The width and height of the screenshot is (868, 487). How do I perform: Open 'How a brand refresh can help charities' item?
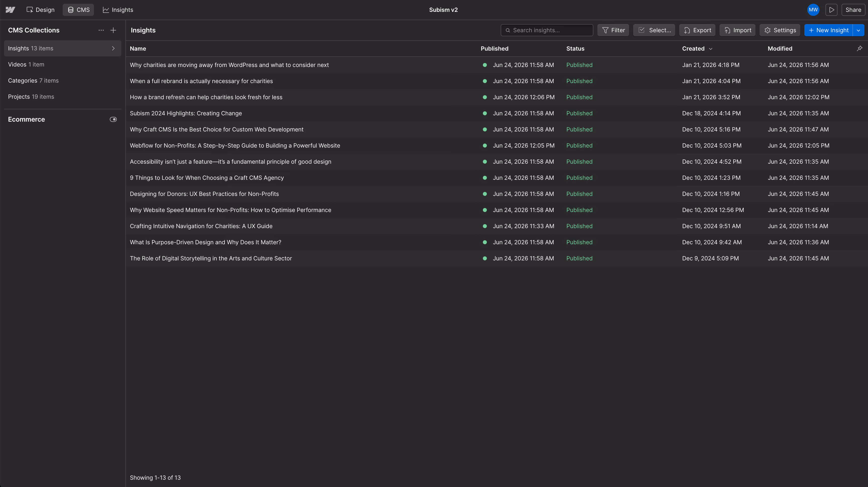pos(206,97)
